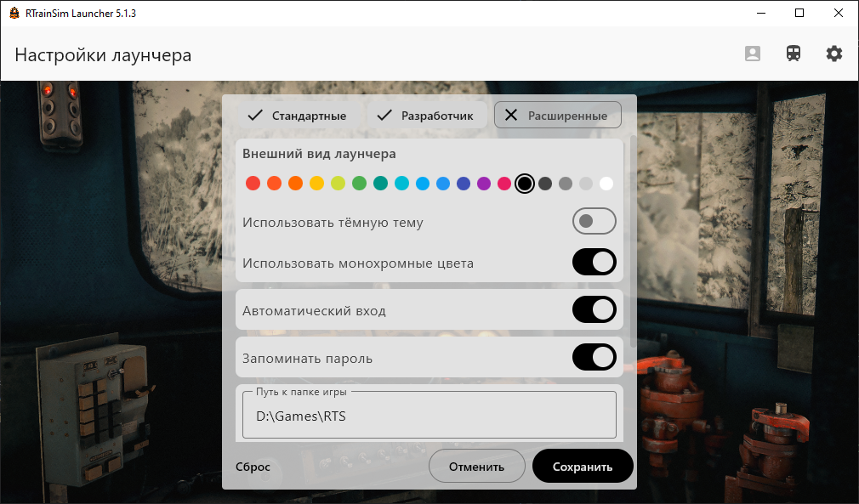
Task: Select the pink color swatch
Action: pos(504,184)
